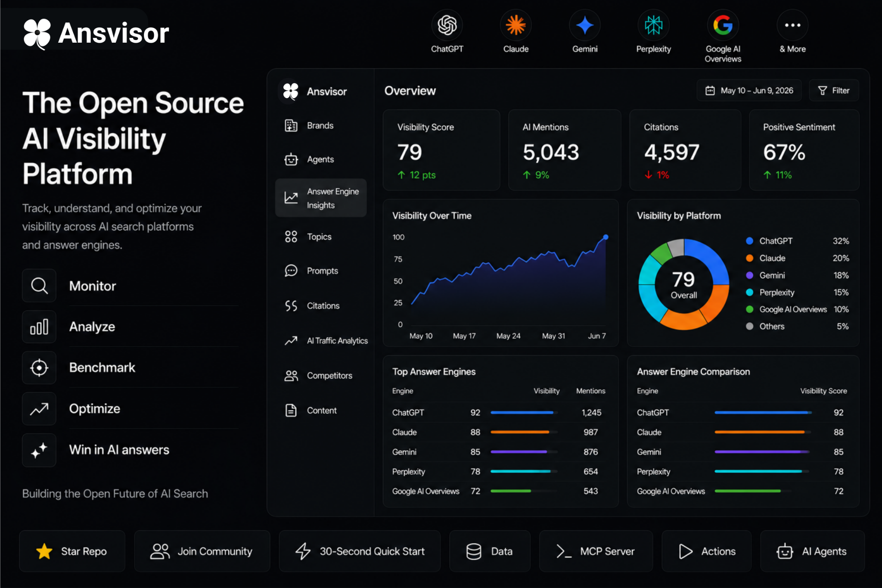Click the '543' mentions value
The image size is (882, 588).
pos(590,491)
